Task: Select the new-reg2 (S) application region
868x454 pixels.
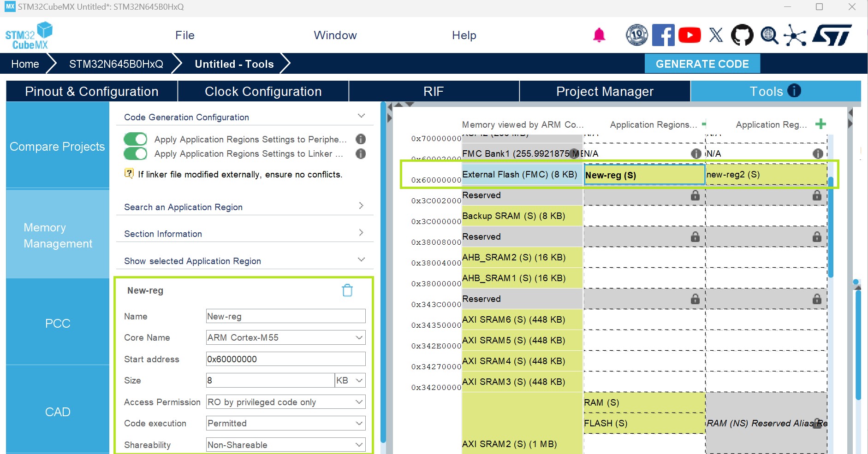Action: (x=766, y=175)
